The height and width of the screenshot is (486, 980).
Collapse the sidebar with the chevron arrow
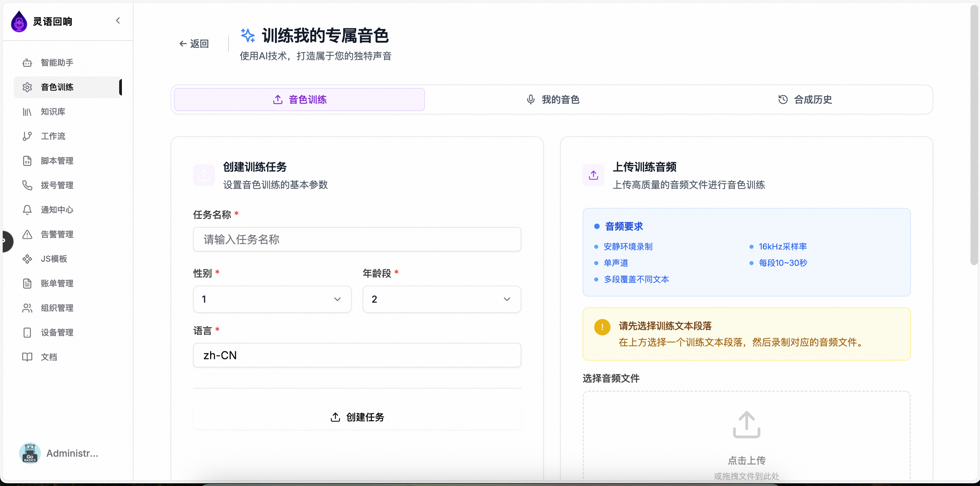(118, 20)
